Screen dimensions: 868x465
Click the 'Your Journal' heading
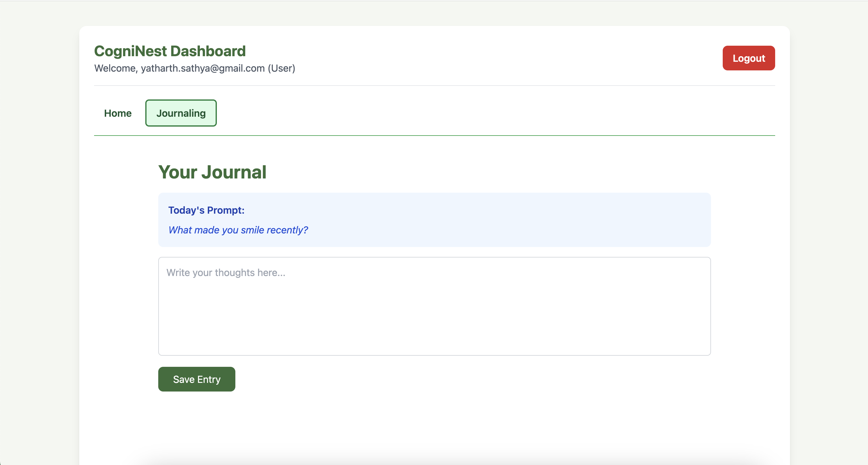click(x=212, y=172)
